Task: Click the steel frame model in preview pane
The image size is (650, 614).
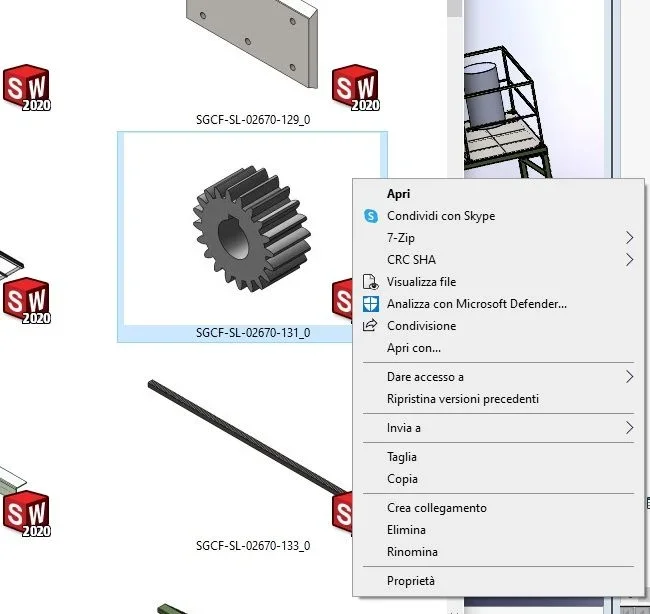Action: pyautogui.click(x=509, y=112)
